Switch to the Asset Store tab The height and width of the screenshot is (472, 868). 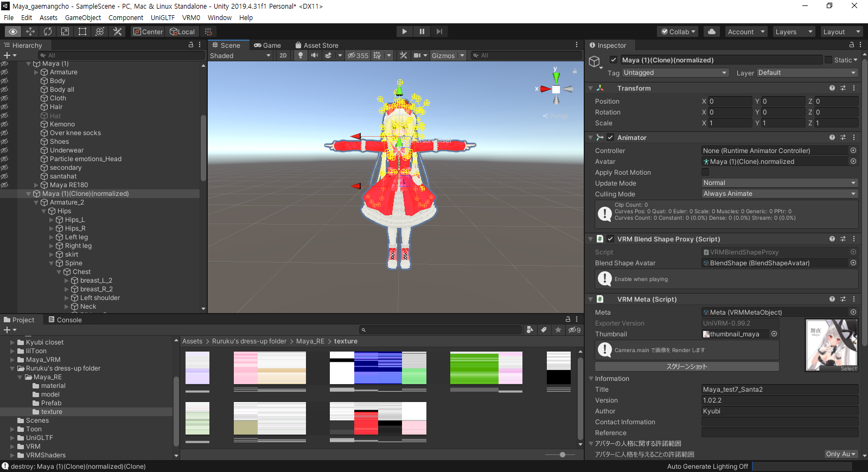click(317, 45)
